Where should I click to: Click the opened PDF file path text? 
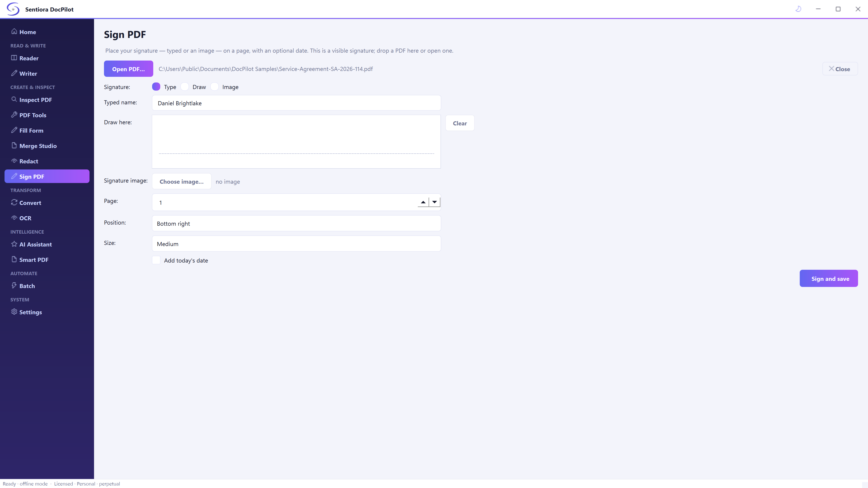pos(266,69)
